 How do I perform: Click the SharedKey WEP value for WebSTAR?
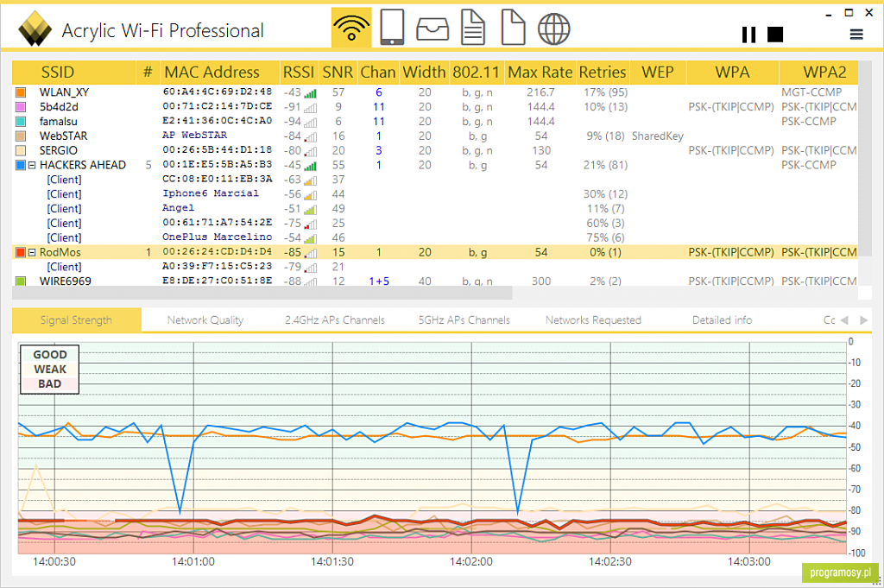pos(657,136)
